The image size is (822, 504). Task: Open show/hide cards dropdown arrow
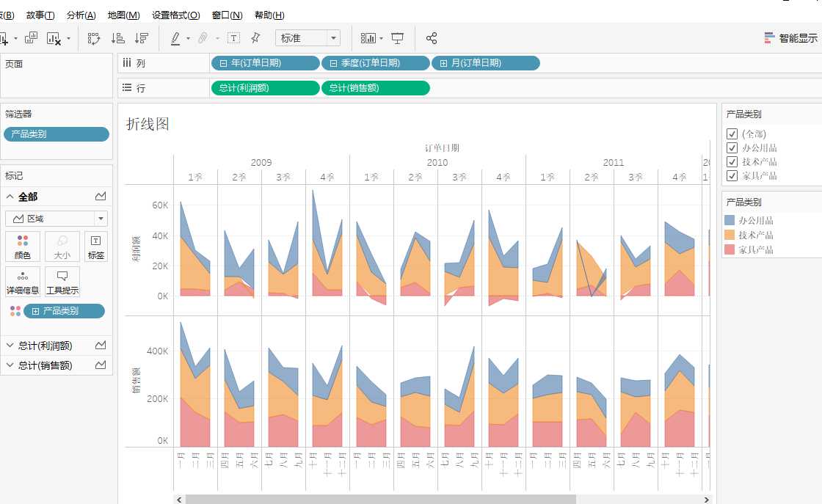click(x=381, y=39)
